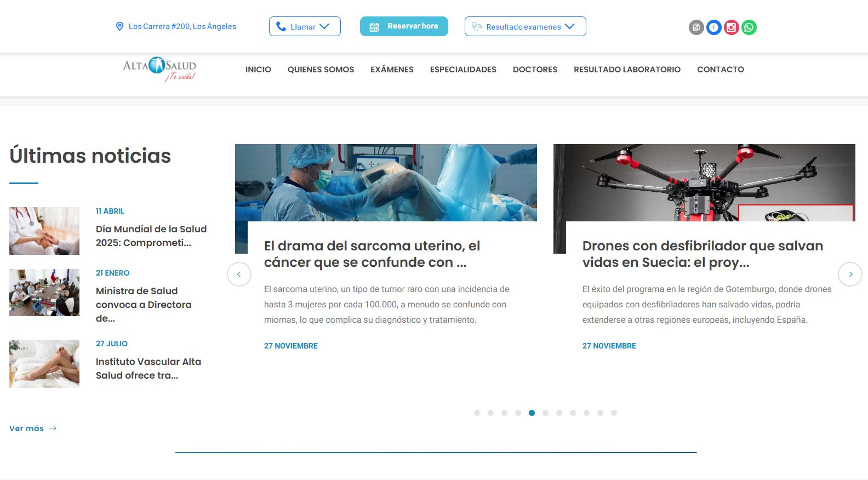This screenshot has height=480, width=868.
Task: Click the Alta Salud logo
Action: (159, 70)
